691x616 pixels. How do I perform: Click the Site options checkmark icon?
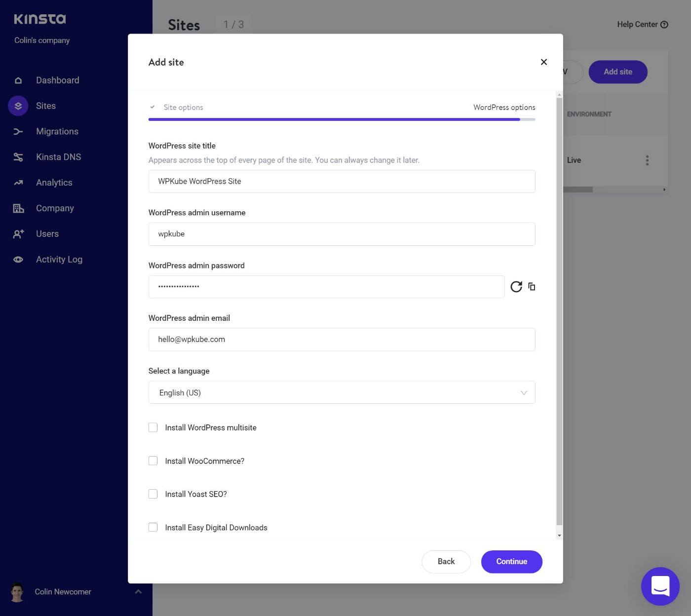(x=153, y=107)
